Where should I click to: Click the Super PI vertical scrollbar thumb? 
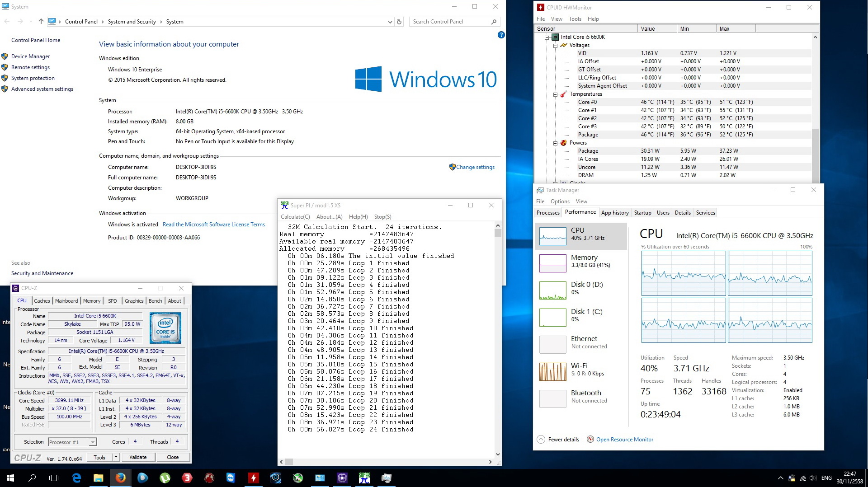tap(498, 233)
